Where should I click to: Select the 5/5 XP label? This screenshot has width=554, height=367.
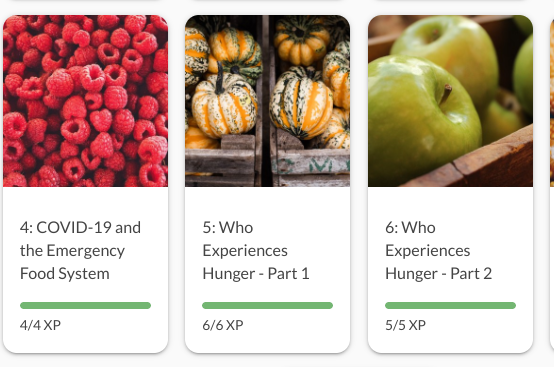click(406, 325)
